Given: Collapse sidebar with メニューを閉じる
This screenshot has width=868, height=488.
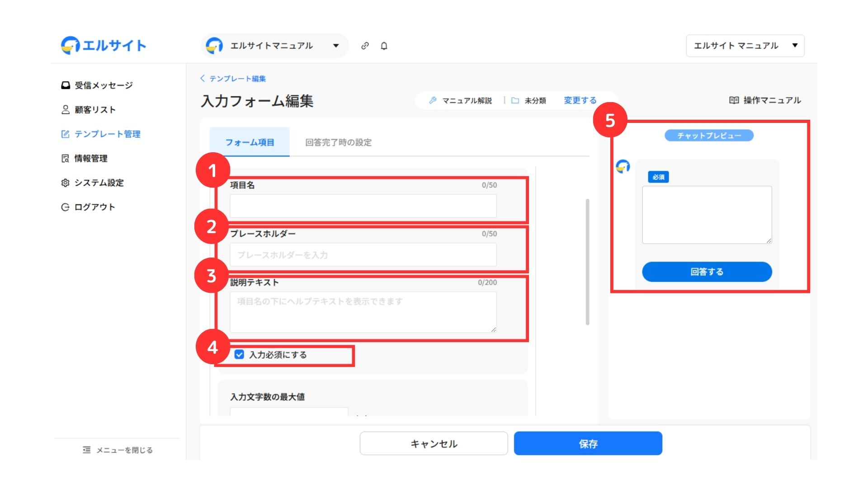Looking at the screenshot, I should 118,450.
